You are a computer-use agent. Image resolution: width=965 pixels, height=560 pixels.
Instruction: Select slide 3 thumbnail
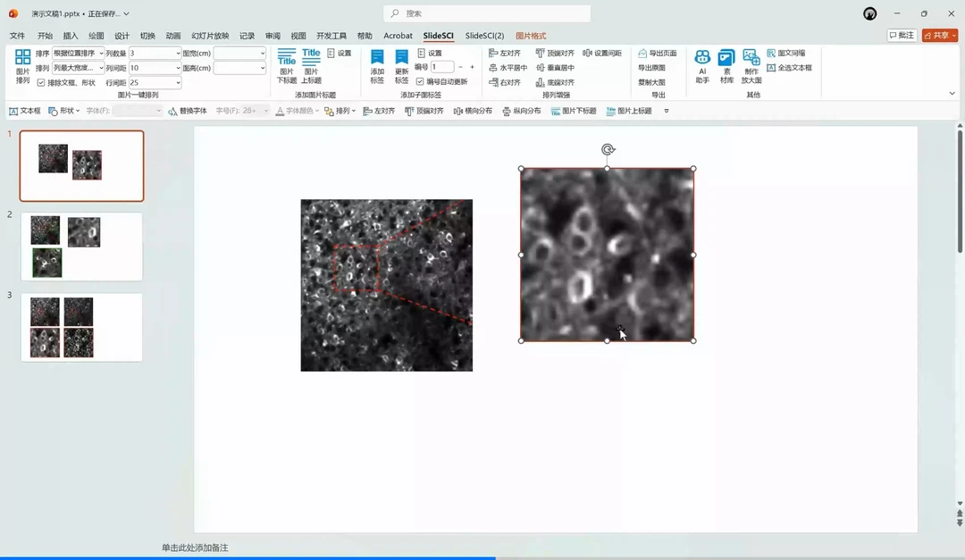(82, 327)
